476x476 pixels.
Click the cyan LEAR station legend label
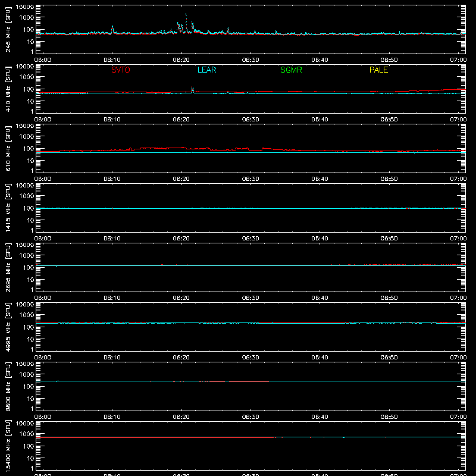pos(206,70)
